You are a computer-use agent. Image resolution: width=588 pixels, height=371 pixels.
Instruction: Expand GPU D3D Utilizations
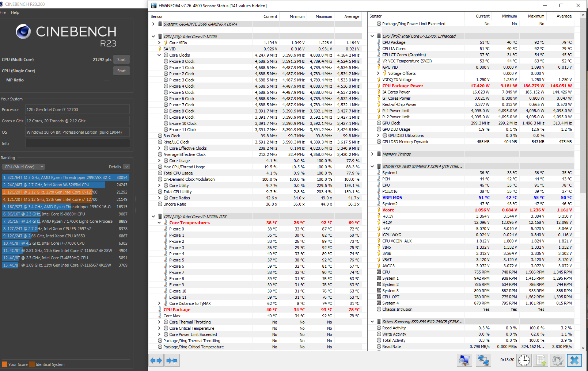click(378, 135)
